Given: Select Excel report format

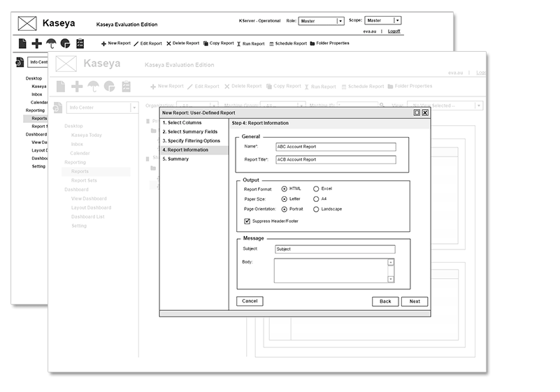Looking at the screenshot, I should click(x=316, y=189).
